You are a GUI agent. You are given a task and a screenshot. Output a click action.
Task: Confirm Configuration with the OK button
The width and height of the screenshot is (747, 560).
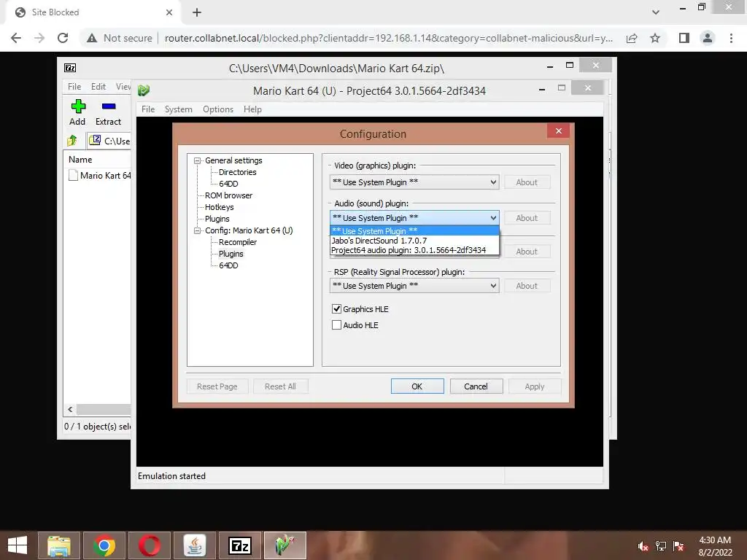click(x=417, y=386)
